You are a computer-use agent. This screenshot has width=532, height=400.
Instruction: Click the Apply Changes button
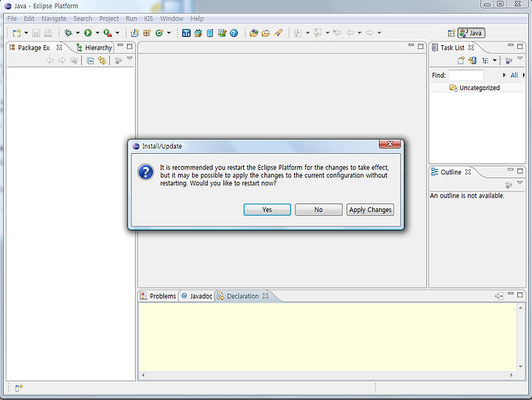point(370,210)
